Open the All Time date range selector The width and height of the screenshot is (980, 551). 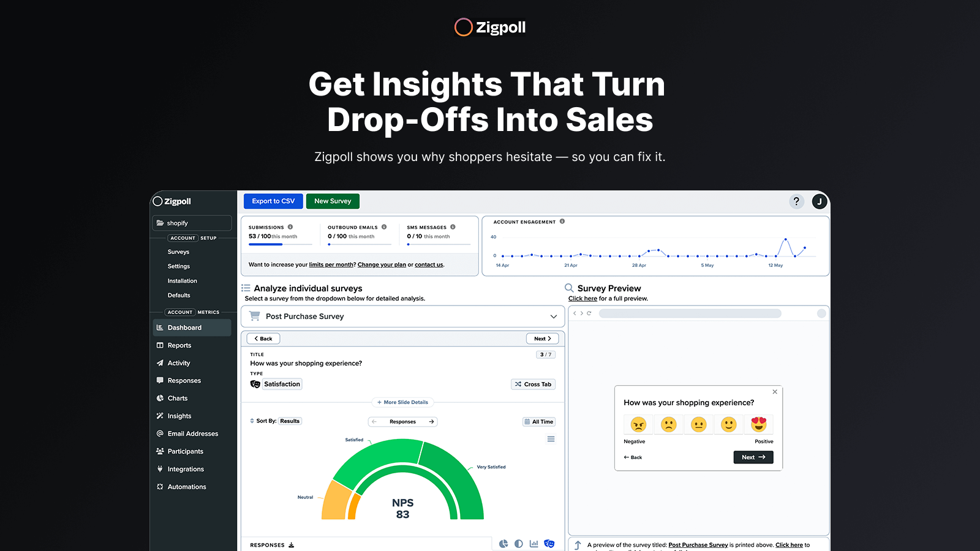(538, 421)
